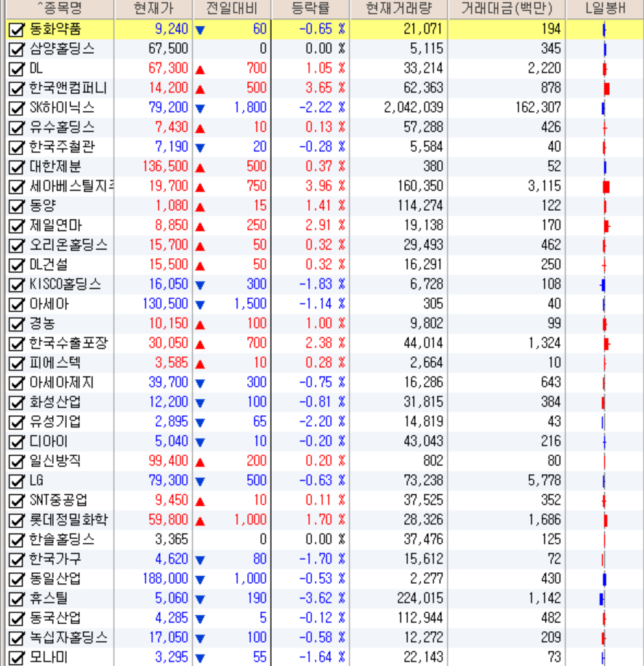Uncheck the 모나미 checkbox
Viewport: 644px width, 666px height.
(16, 658)
